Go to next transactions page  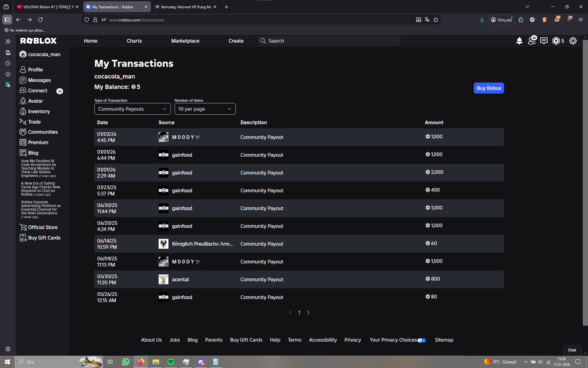tap(308, 312)
